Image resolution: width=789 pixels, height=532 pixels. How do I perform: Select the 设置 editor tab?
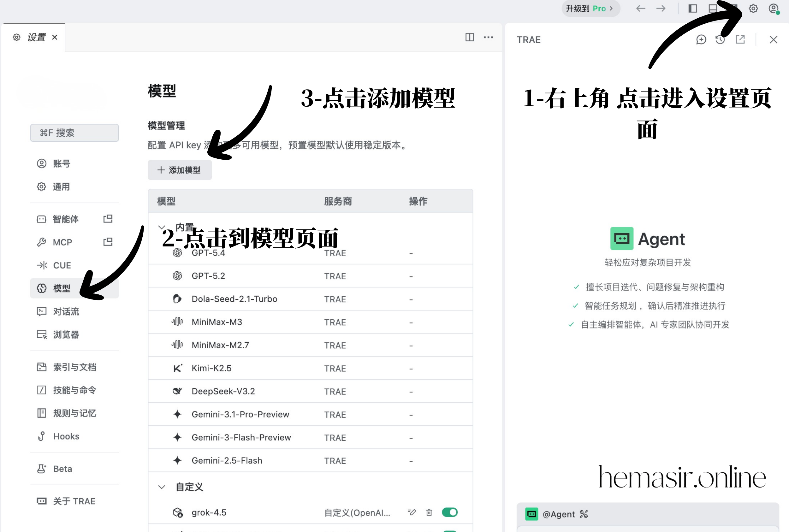click(x=33, y=37)
